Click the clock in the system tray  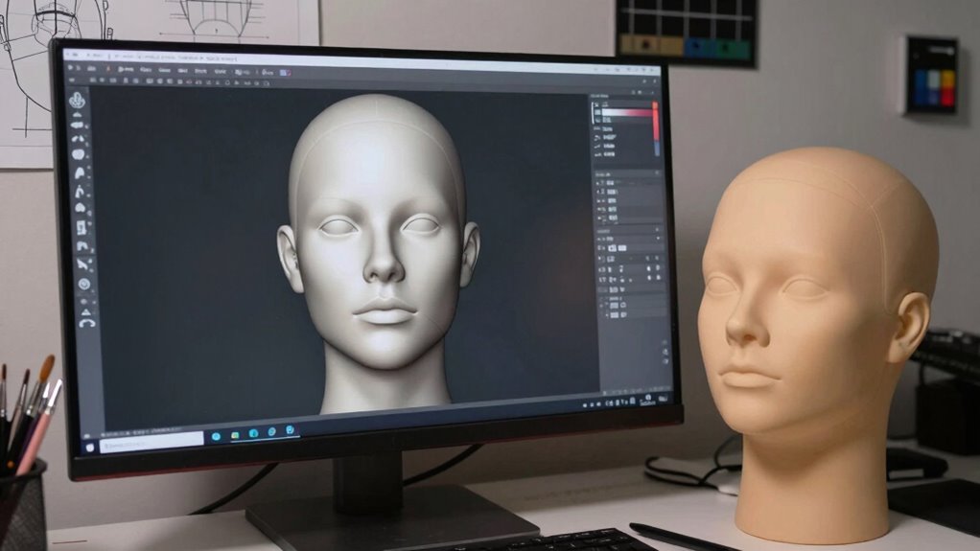coord(649,402)
